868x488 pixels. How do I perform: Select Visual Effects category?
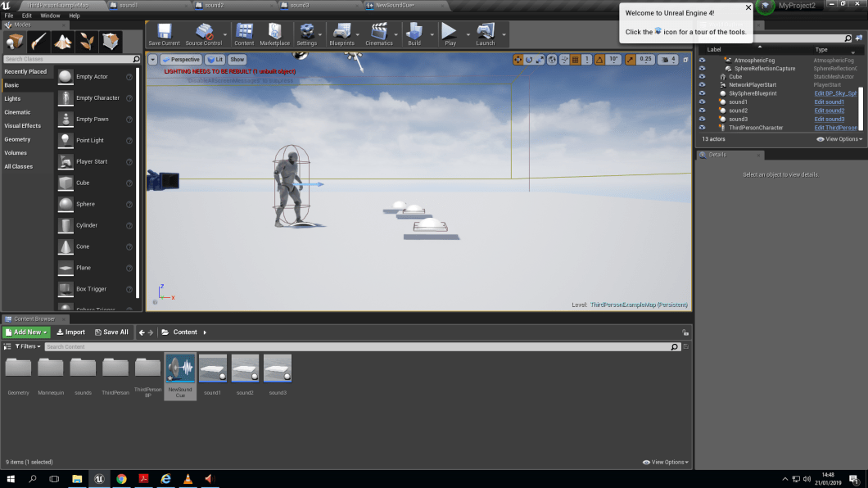coord(22,125)
